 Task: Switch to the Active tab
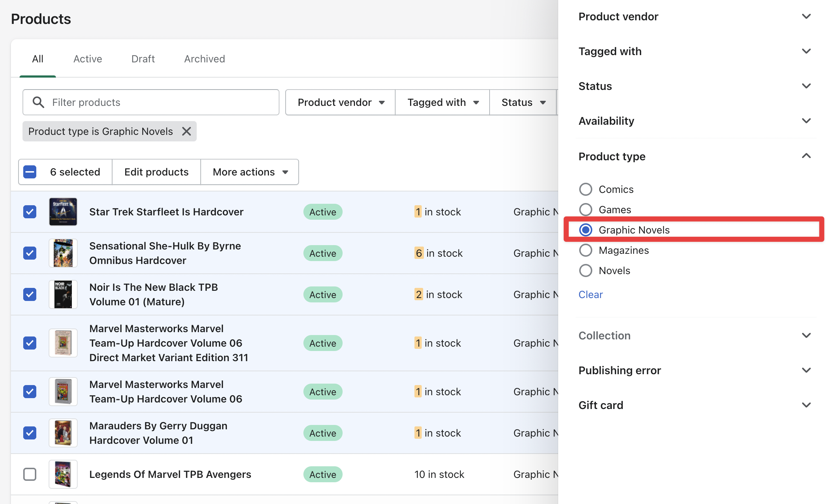[x=88, y=59]
